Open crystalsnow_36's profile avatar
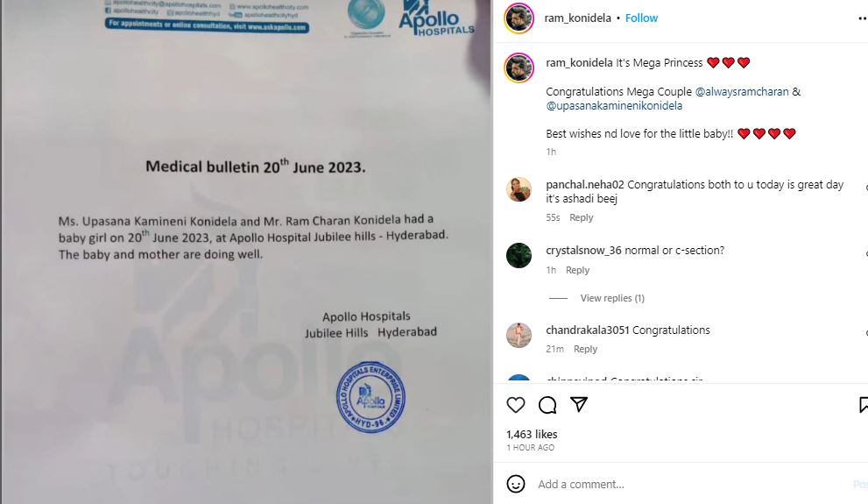The width and height of the screenshot is (868, 504). tap(519, 255)
